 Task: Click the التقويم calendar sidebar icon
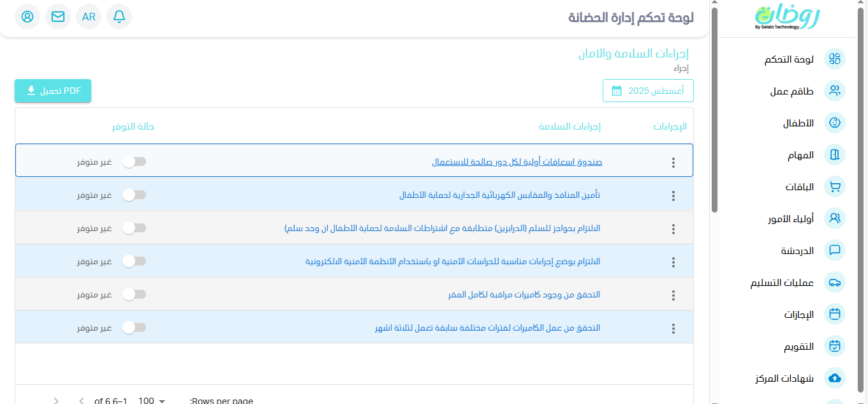pos(834,346)
